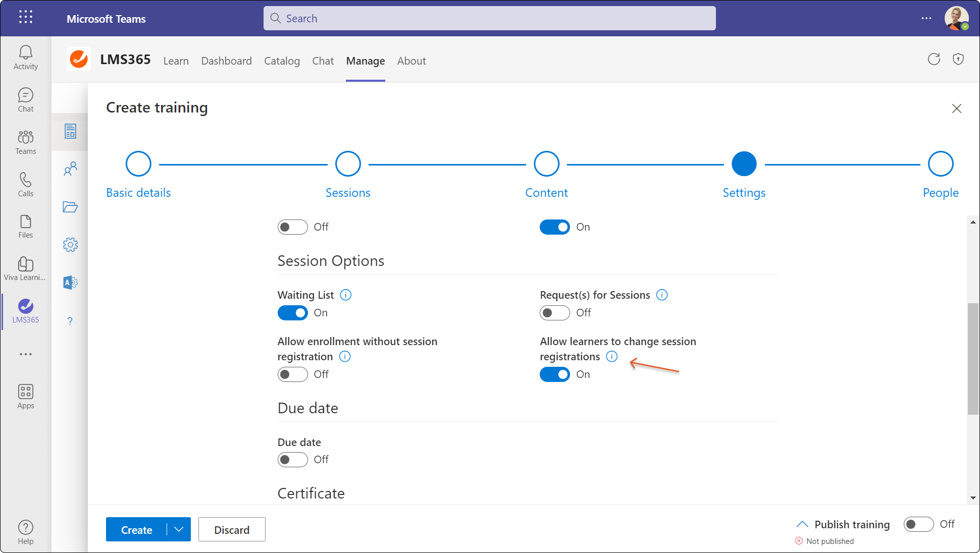Viewport: 980px width, 553px height.
Task: Click the settings panel scrollbar thumb
Action: click(x=973, y=359)
